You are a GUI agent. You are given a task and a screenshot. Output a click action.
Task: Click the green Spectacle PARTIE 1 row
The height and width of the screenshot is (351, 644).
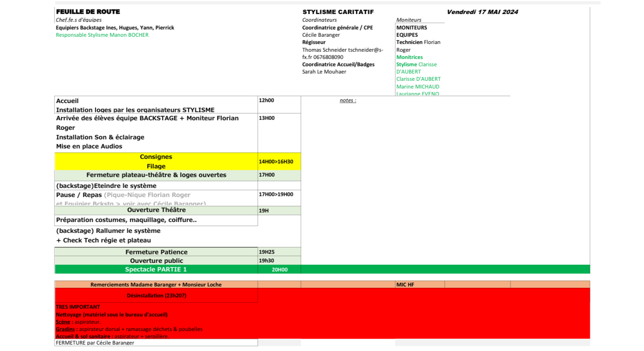(x=156, y=270)
